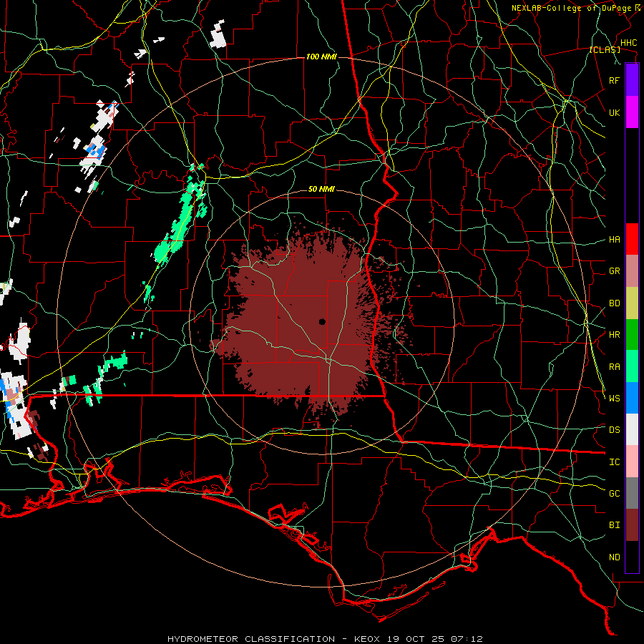This screenshot has height=644, width=644.
Task: Click the RF legend label
Action: pyautogui.click(x=614, y=80)
